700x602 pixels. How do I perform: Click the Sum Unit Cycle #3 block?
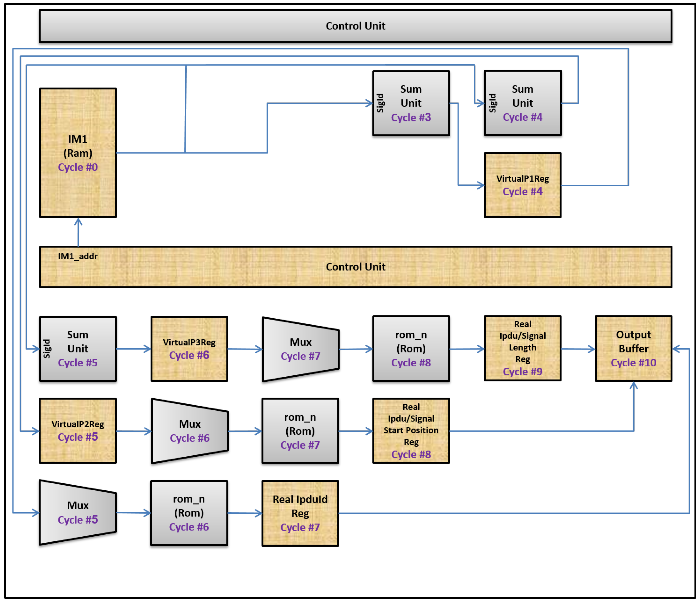(411, 103)
